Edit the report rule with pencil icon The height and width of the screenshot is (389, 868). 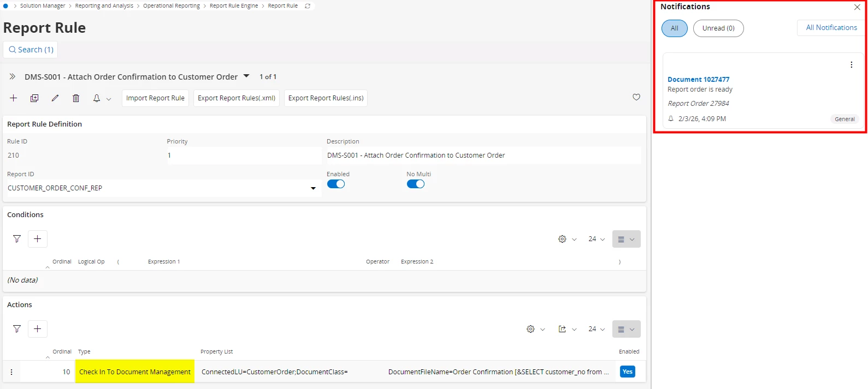55,98
